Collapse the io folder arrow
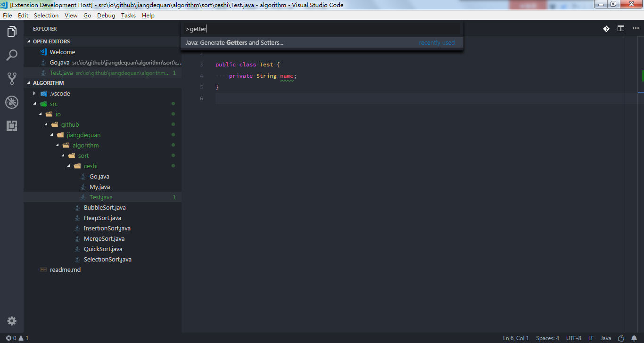This screenshot has width=644, height=343. click(40, 114)
